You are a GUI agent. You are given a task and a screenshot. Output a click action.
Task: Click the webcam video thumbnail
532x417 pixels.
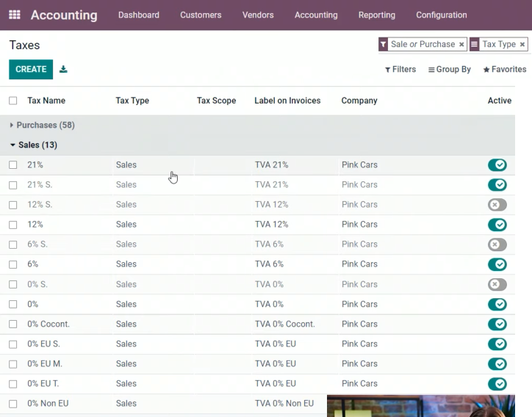click(421, 406)
